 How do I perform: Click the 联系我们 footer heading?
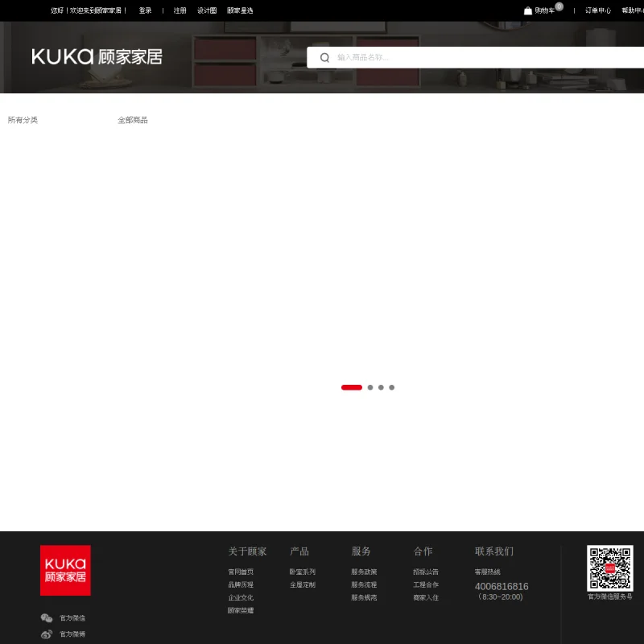pyautogui.click(x=494, y=551)
